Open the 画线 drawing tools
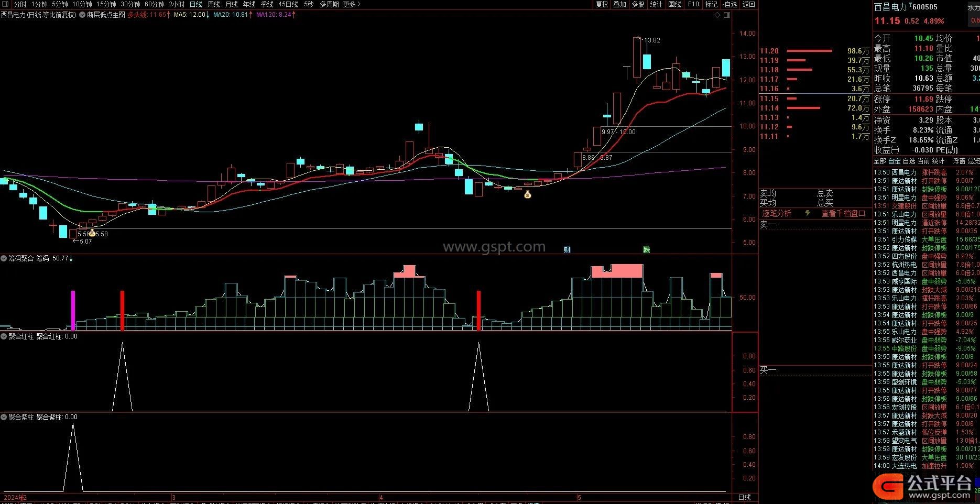Viewport: 980px width, 504px height. coord(675,4)
